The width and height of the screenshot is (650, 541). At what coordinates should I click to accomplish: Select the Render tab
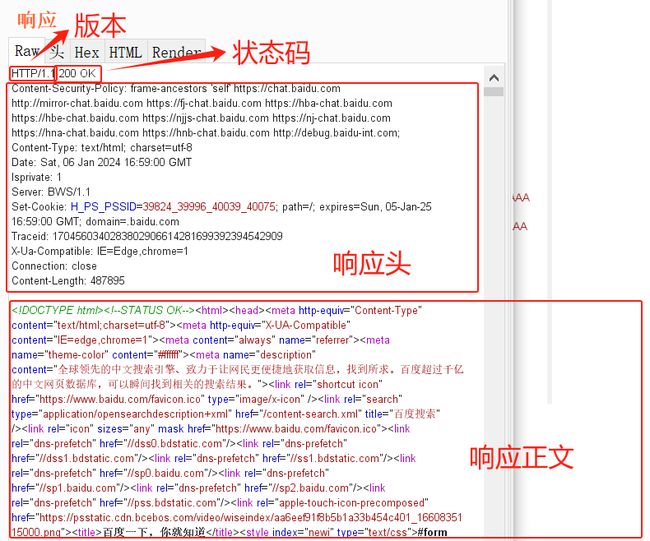pyautogui.click(x=177, y=52)
